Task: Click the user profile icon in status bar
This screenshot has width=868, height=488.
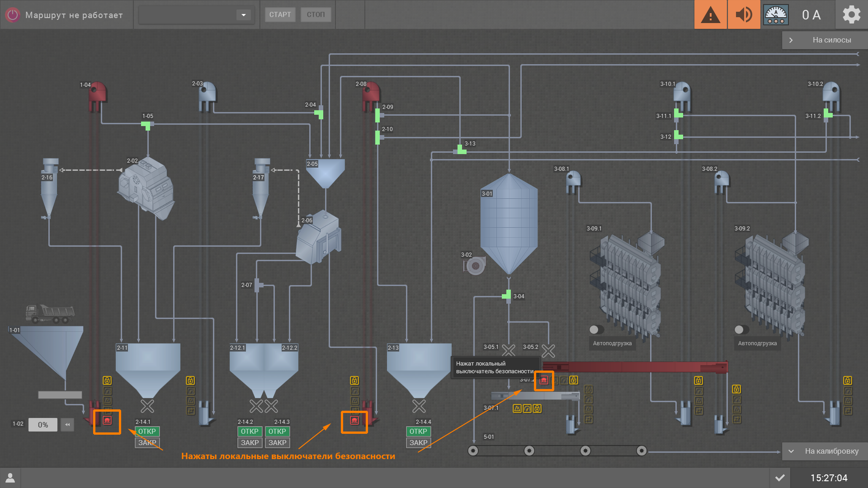Action: coord(10,478)
